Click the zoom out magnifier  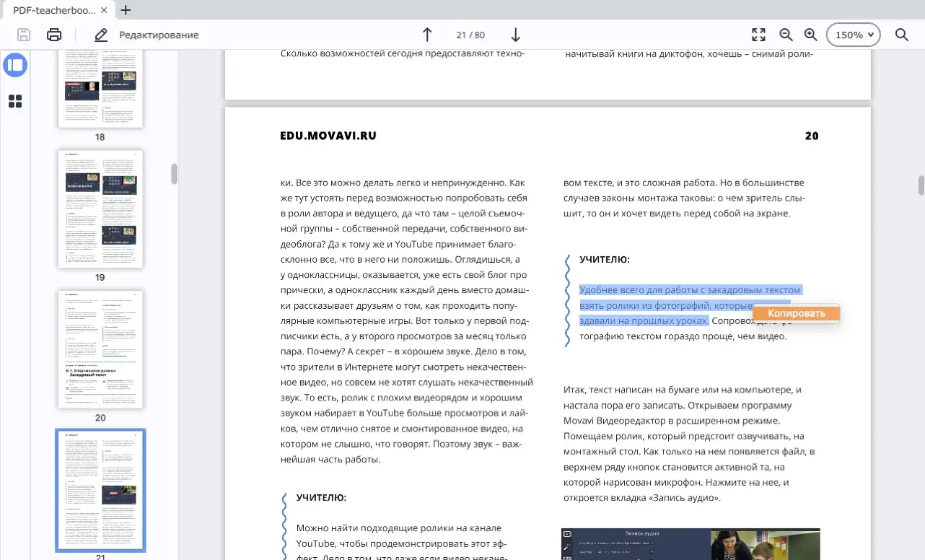(x=786, y=35)
